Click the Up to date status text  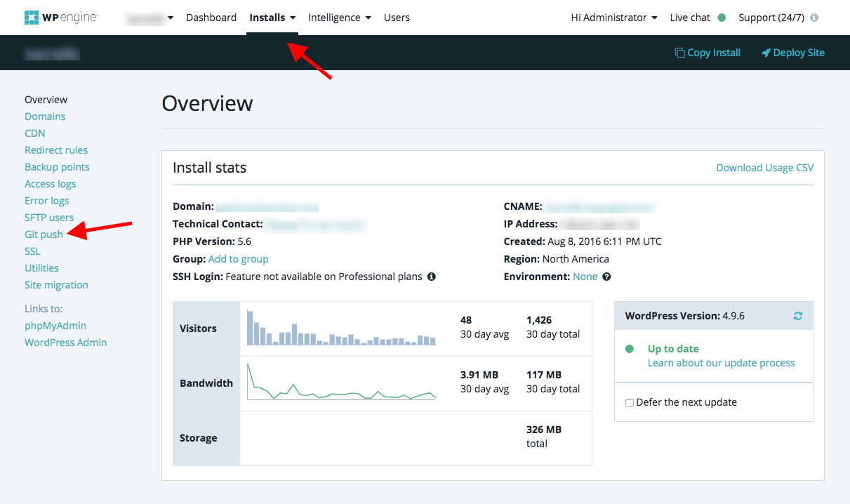click(x=673, y=349)
